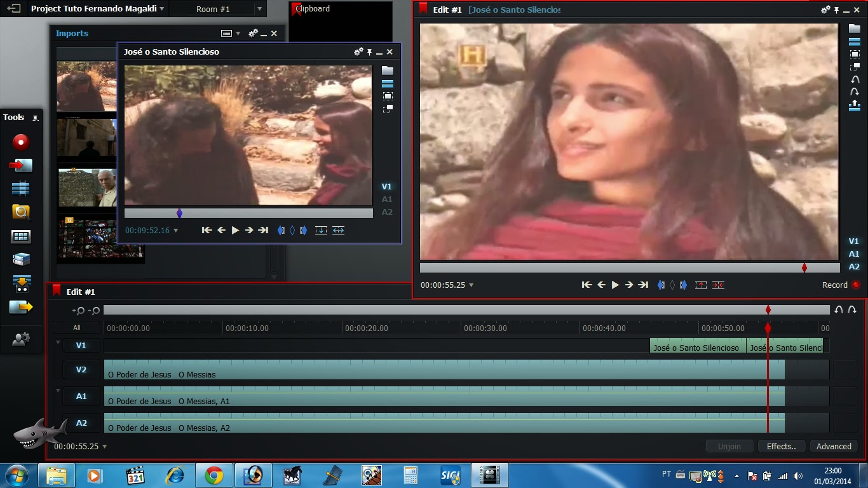This screenshot has height=488, width=868.
Task: Toggle V1 track in José source viewer
Action: point(386,187)
